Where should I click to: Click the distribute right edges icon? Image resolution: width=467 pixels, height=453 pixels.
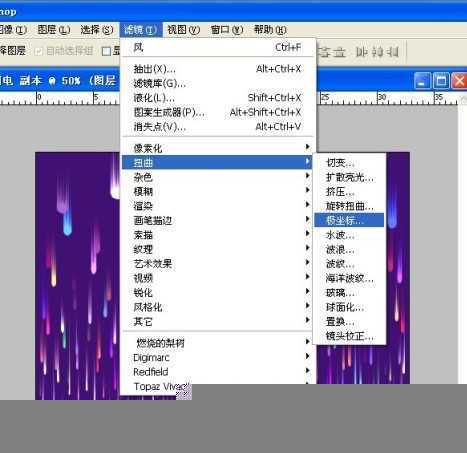[394, 52]
